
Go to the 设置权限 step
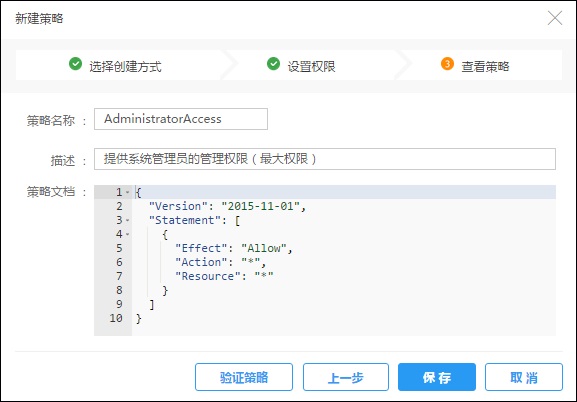[311, 67]
